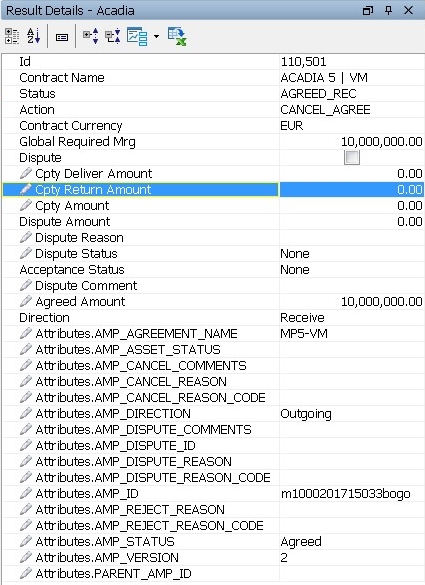Viewport: 425px width, 585px height.
Task: Click the pencil icon beside Dispute Status
Action: click(x=26, y=253)
